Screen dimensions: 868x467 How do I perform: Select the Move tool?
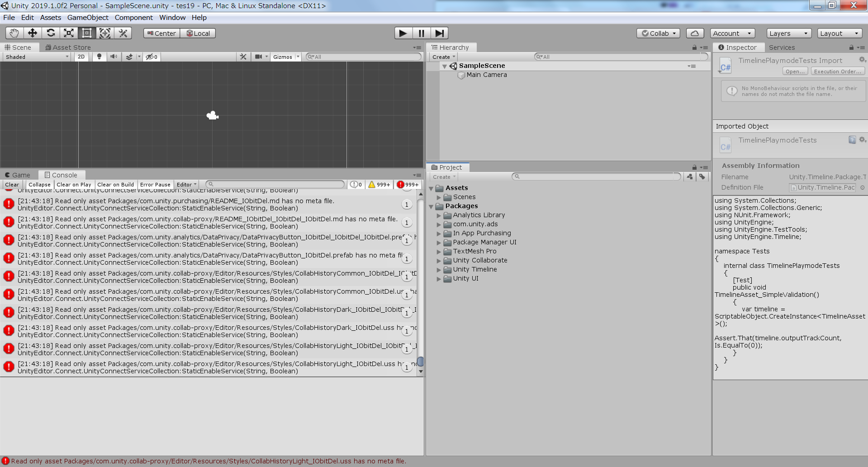click(32, 33)
